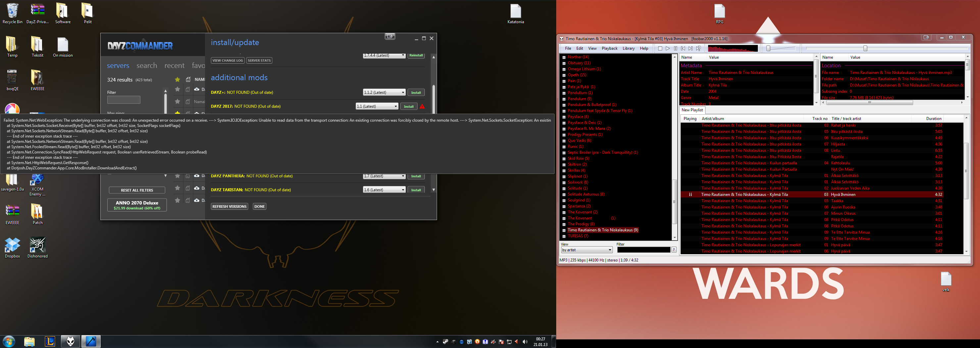Screen dimensions: 980x348
Task: Skip to next track in foobar2000
Action: 691,48
